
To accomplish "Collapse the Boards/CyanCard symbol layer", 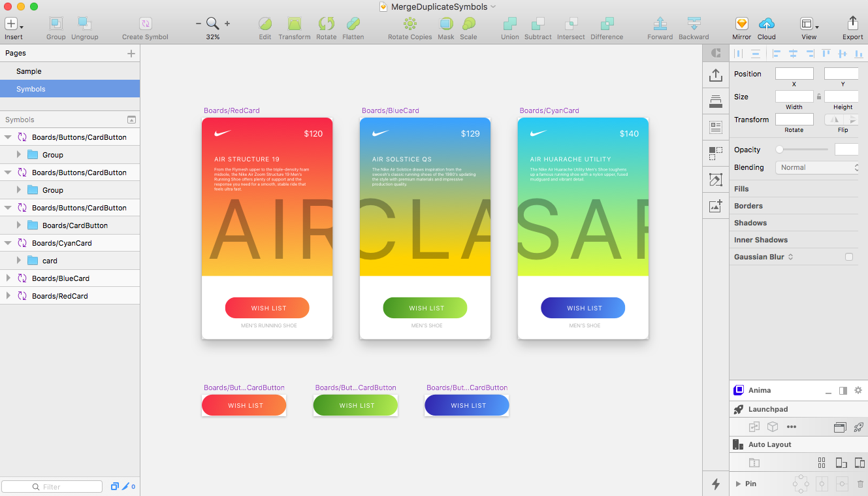I will click(8, 243).
